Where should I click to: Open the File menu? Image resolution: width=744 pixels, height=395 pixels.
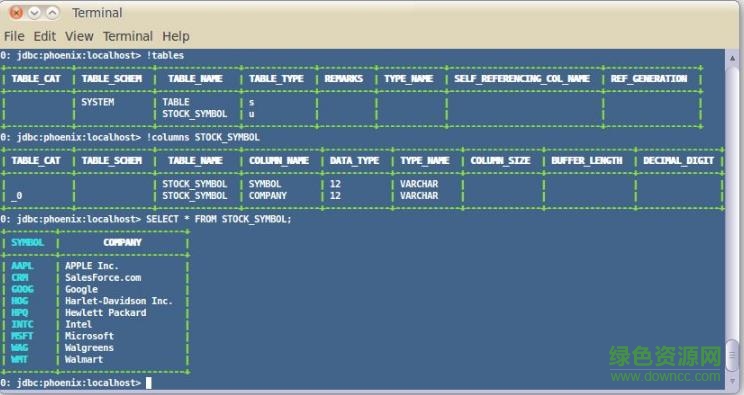coord(14,36)
